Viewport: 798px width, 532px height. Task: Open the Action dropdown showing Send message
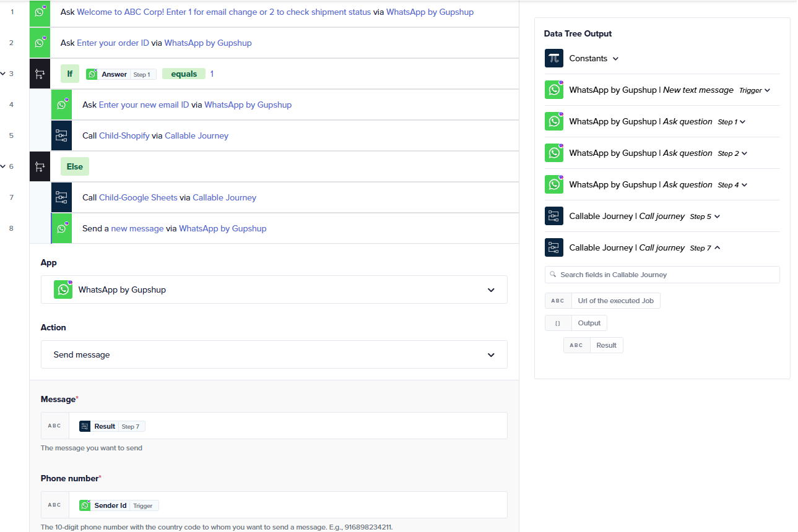(274, 354)
